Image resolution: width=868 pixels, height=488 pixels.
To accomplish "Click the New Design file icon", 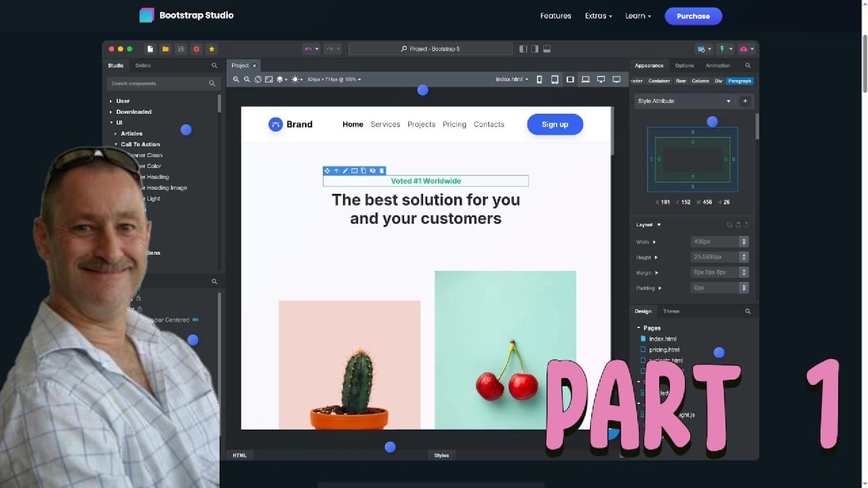I will (x=150, y=49).
